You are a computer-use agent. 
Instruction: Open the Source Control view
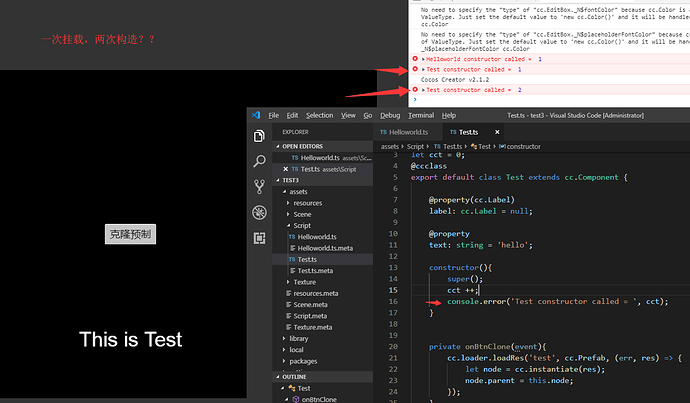click(x=259, y=187)
